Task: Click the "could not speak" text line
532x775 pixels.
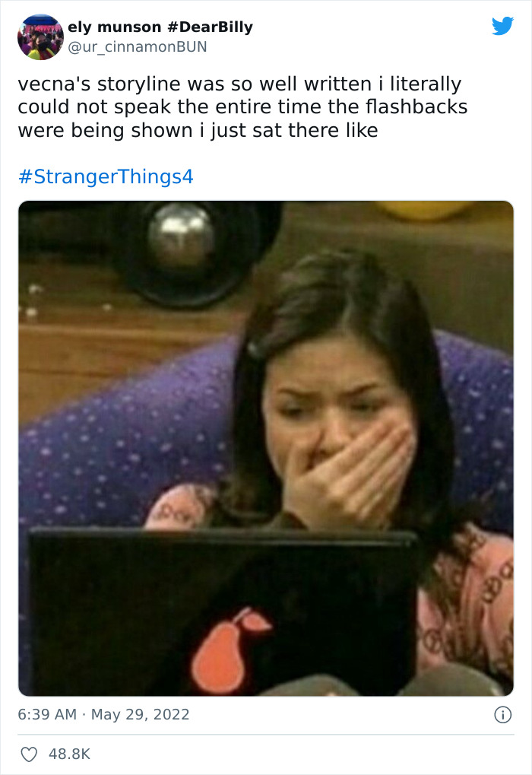Action: tap(242, 107)
